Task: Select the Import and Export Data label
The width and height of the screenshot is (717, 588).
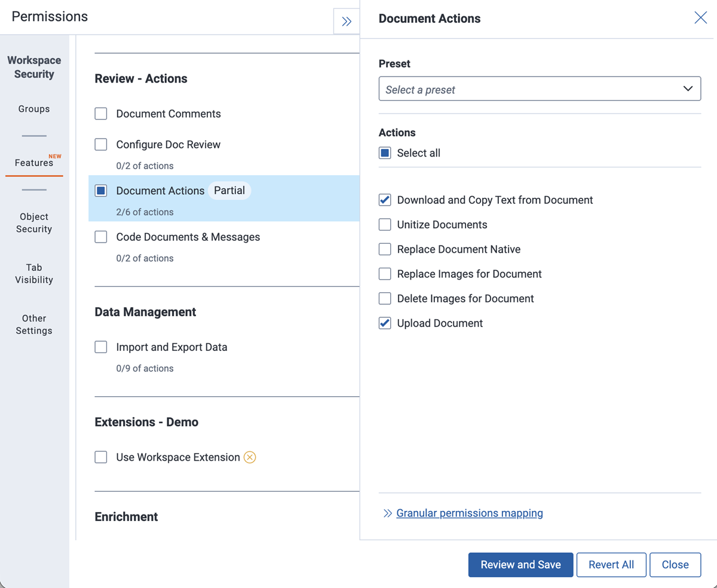Action: coord(171,347)
